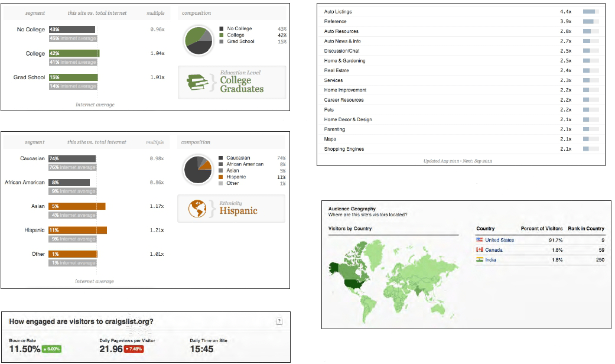The height and width of the screenshot is (364, 615).
Task: Click the help question mark icon
Action: [x=279, y=321]
